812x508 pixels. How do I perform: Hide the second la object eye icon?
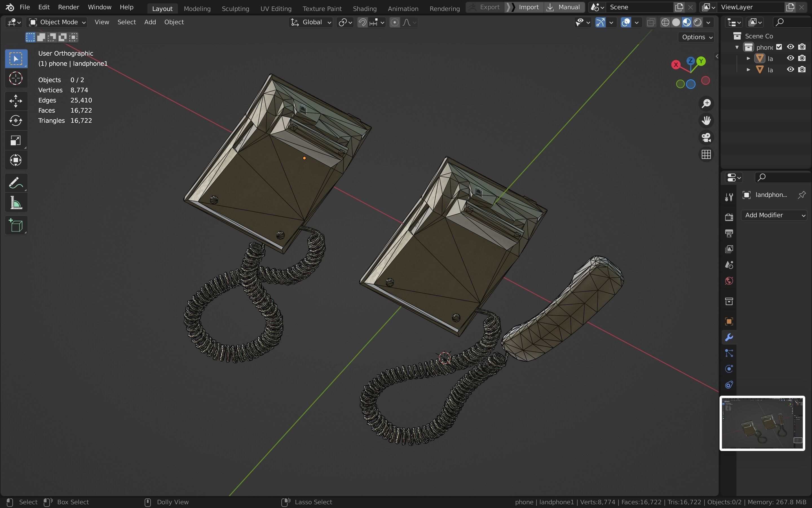pos(791,69)
